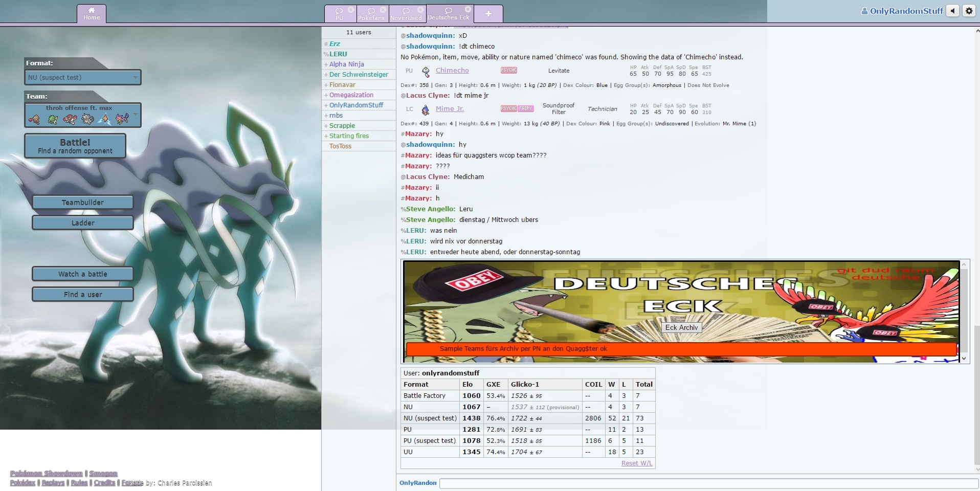Click Steve Angello's name beside 'Leru'
The image size is (980, 491).
click(431, 209)
